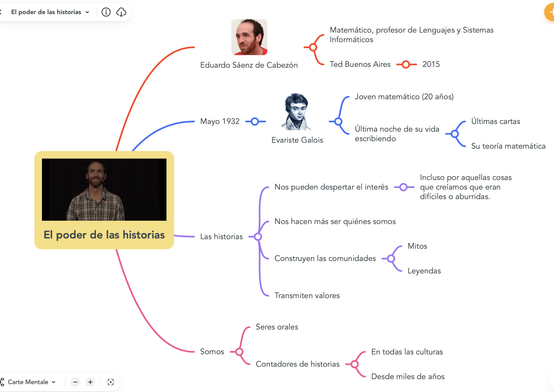Select the Contadores de historias topic
This screenshot has width=554, height=392.
(297, 364)
